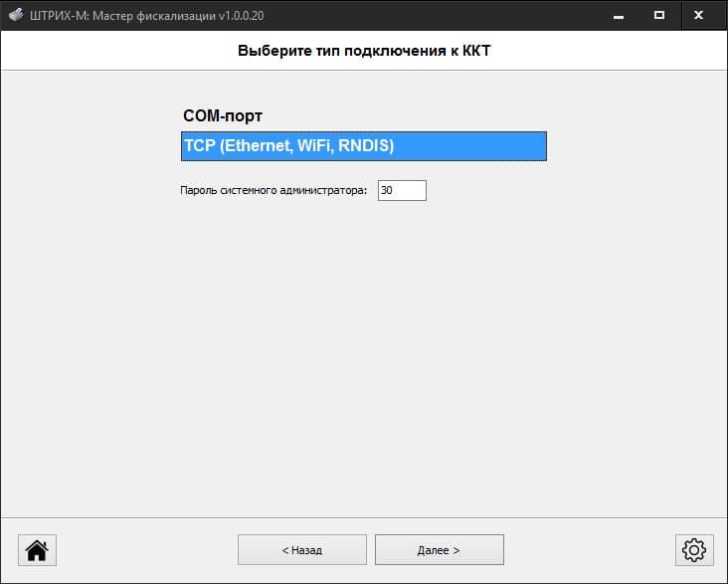Click the Выберите тип подключения к ККТ heading
728x584 pixels.
[364, 50]
